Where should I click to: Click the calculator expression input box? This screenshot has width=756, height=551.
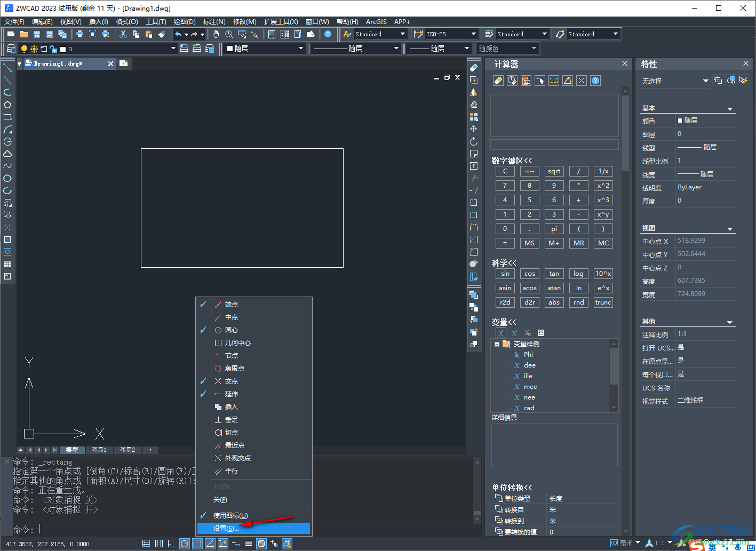(x=554, y=145)
